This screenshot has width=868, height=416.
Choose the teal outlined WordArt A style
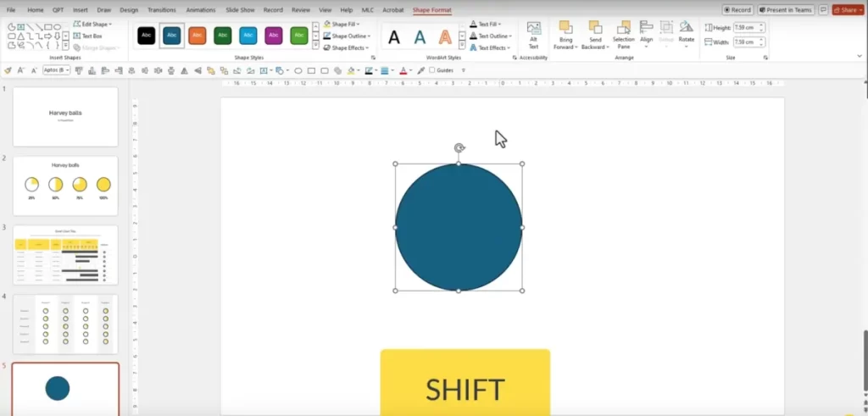(420, 37)
